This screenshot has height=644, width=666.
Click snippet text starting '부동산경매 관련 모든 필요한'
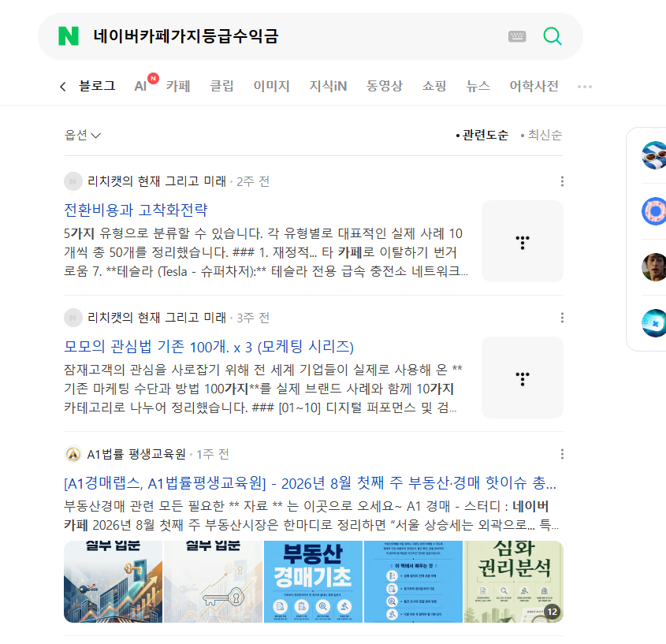click(311, 516)
